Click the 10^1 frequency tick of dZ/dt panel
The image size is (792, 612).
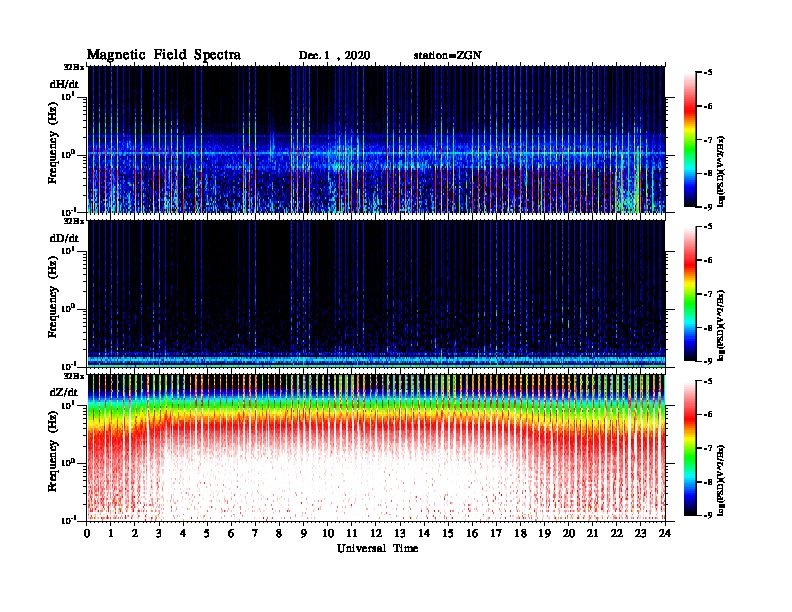[69, 405]
